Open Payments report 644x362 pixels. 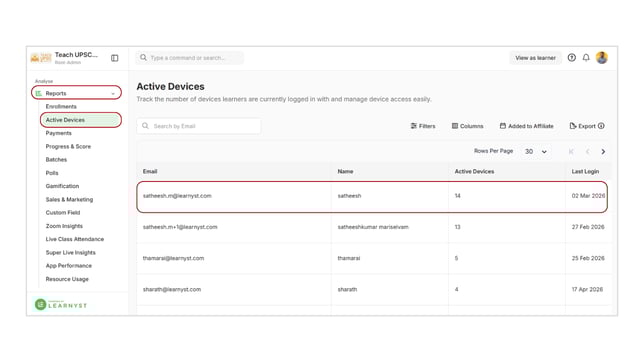(58, 133)
